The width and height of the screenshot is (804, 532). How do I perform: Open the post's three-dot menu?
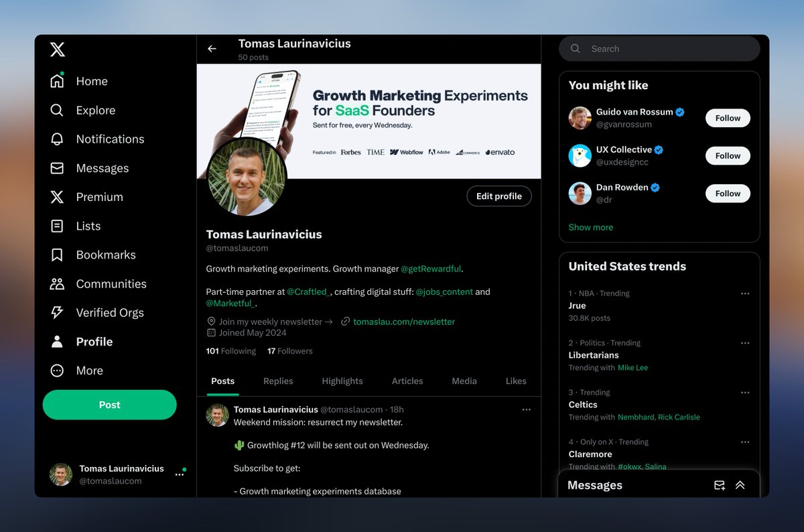point(527,409)
